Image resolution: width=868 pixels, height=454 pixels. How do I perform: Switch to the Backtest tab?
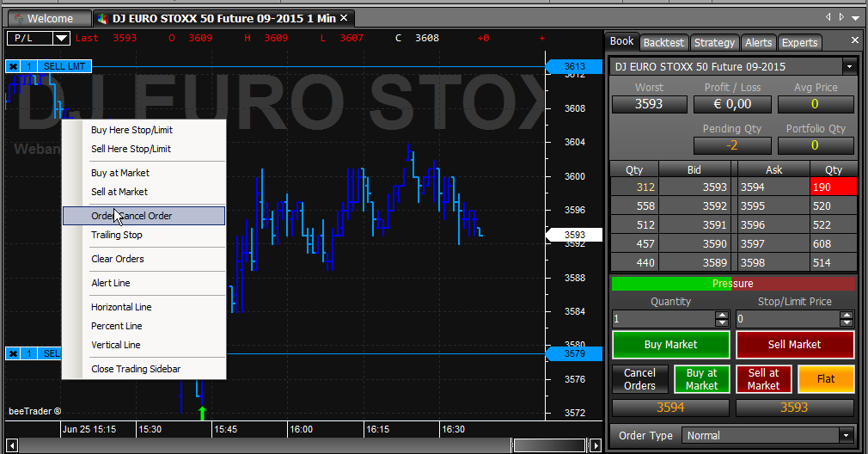663,43
